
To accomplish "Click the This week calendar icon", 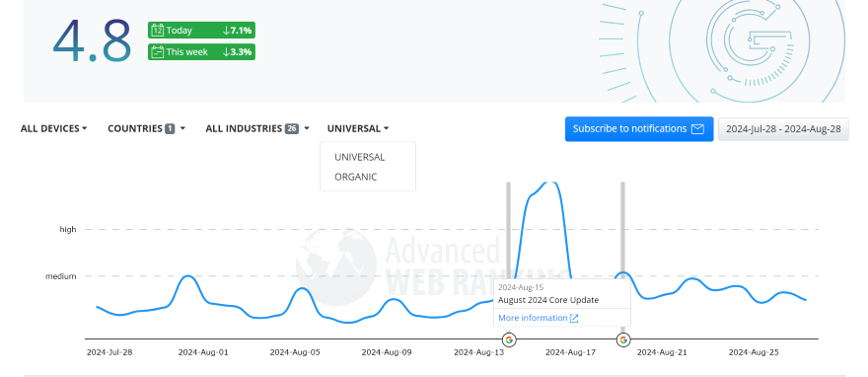I will tap(157, 52).
